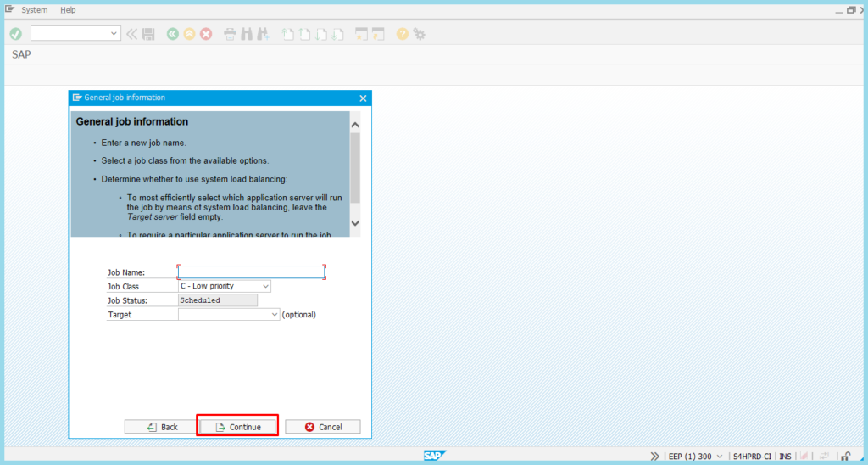Click the yellow Help question mark icon
The width and height of the screenshot is (868, 465).
point(403,34)
